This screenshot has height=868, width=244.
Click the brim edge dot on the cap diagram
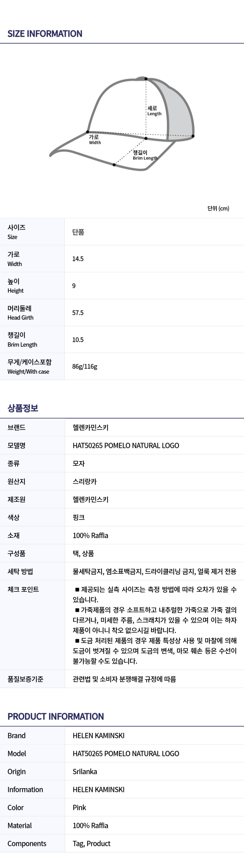pyautogui.click(x=114, y=165)
